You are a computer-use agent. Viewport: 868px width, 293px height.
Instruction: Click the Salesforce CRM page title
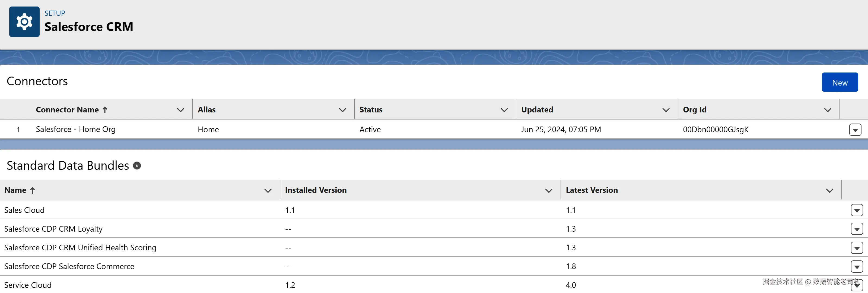[89, 27]
